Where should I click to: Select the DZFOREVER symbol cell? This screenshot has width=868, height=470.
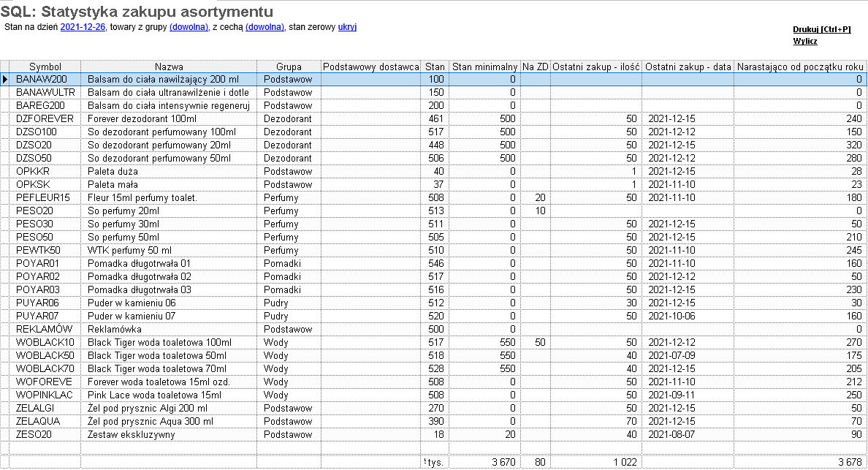coord(45,119)
